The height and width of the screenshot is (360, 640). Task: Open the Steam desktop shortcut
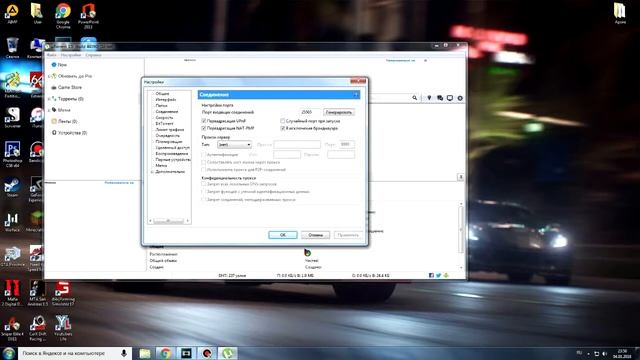[12, 188]
